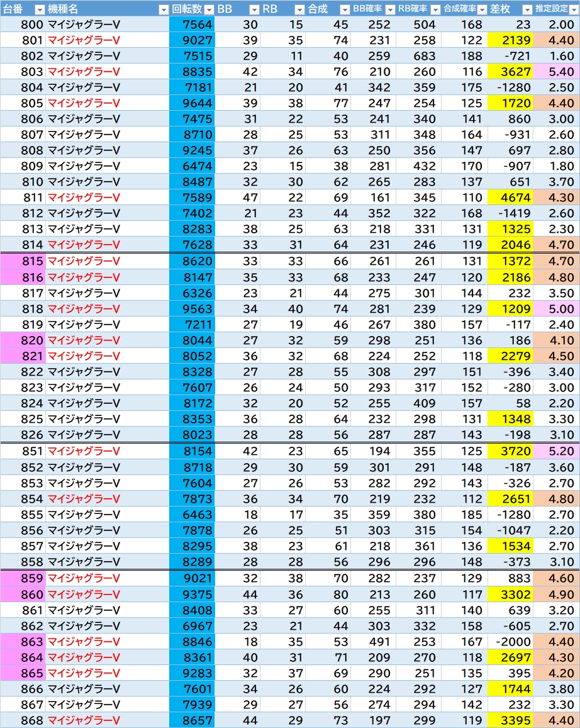Select 合成 total cell 77
This screenshot has height=728, width=580.
point(328,103)
